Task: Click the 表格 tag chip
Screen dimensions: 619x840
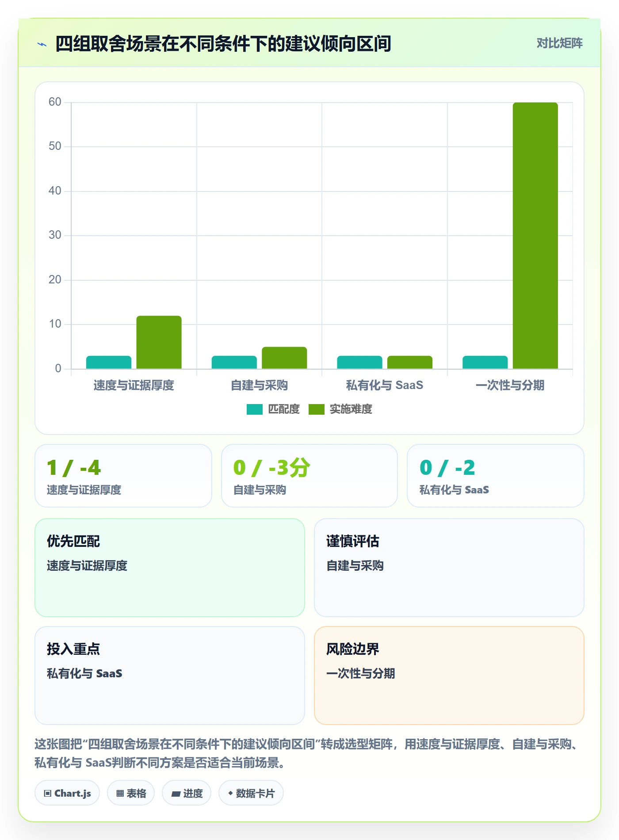Action: [131, 793]
